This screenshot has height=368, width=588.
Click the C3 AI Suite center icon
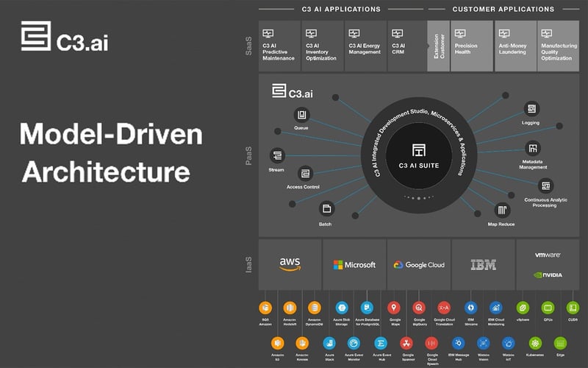click(x=418, y=150)
